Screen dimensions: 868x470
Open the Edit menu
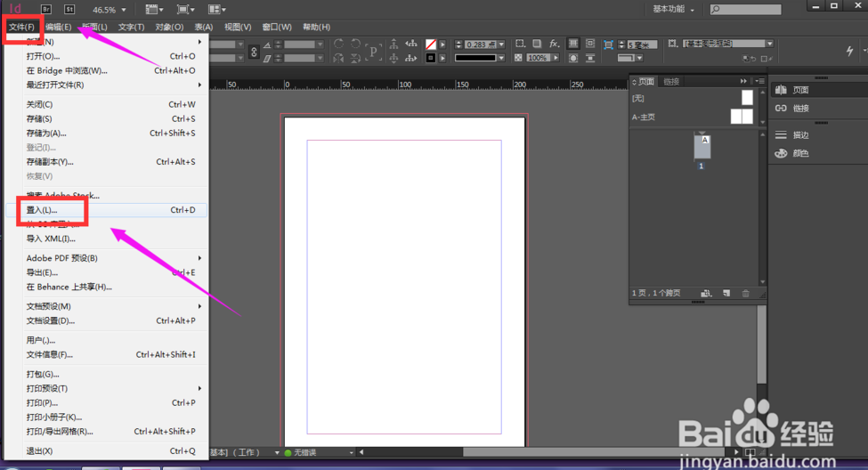pos(59,27)
